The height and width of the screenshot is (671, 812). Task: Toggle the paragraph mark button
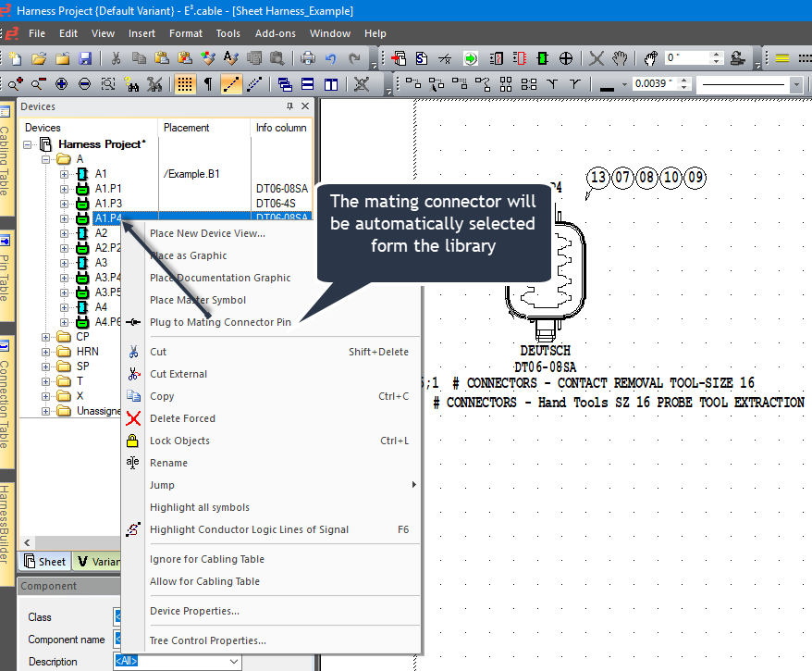pyautogui.click(x=208, y=84)
